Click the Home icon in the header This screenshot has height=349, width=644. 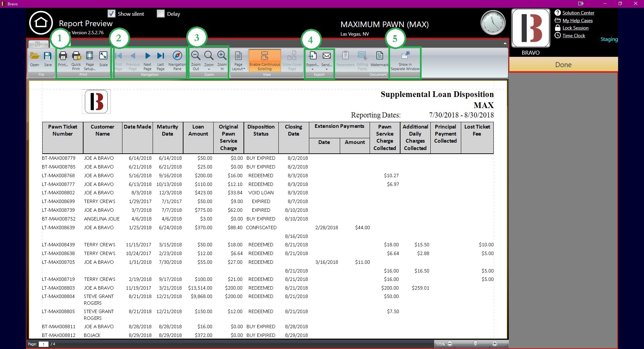41,23
